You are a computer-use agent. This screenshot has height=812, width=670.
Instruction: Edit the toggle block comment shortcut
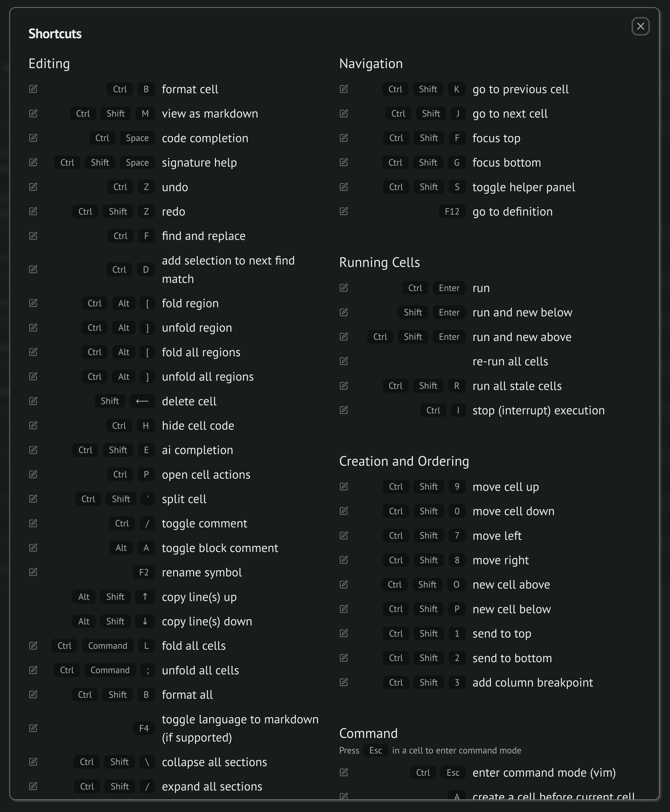[33, 548]
